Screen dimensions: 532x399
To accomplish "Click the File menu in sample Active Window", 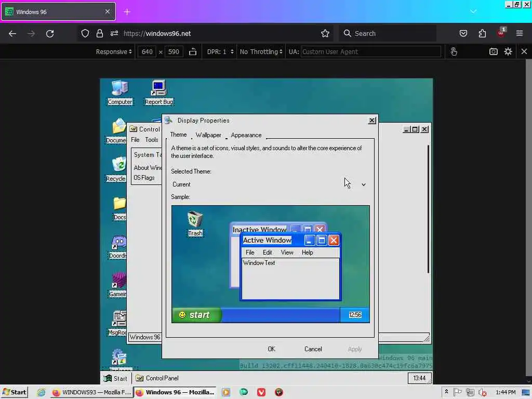I will [x=250, y=252].
